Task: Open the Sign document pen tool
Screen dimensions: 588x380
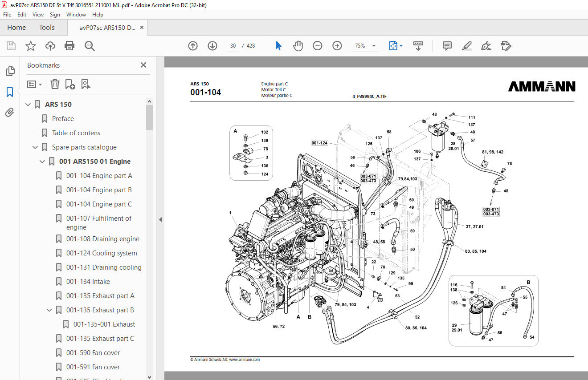Action: pyautogui.click(x=486, y=46)
